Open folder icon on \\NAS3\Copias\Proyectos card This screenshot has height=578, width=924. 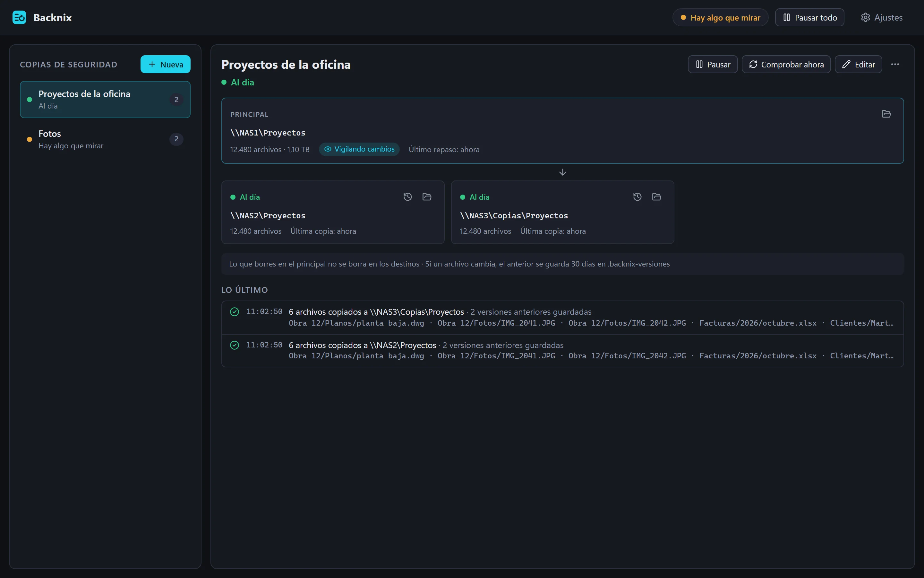click(x=656, y=197)
